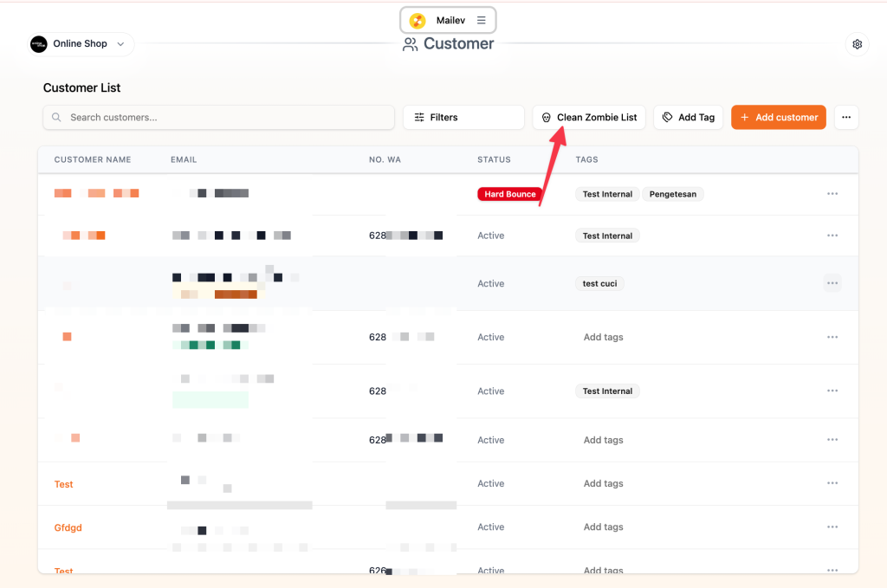Click the Test Internal tag beside Pengetesan
Screen dimensions: 887x588
tap(607, 194)
